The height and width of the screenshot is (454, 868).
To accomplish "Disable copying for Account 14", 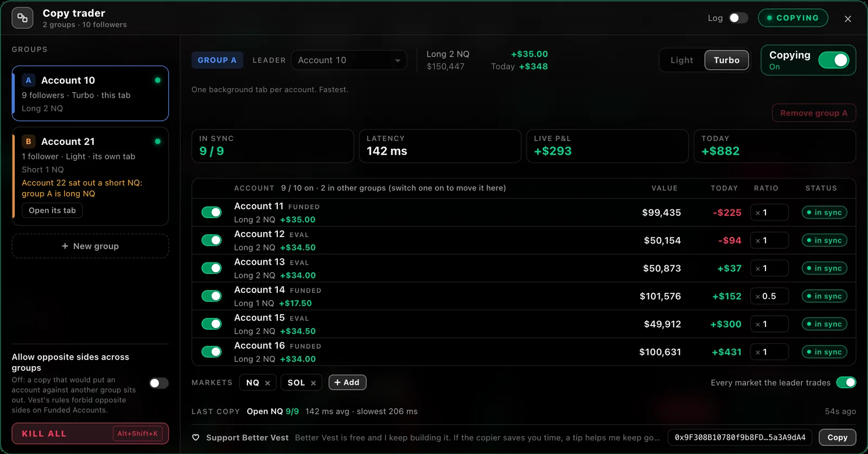I will [212, 296].
